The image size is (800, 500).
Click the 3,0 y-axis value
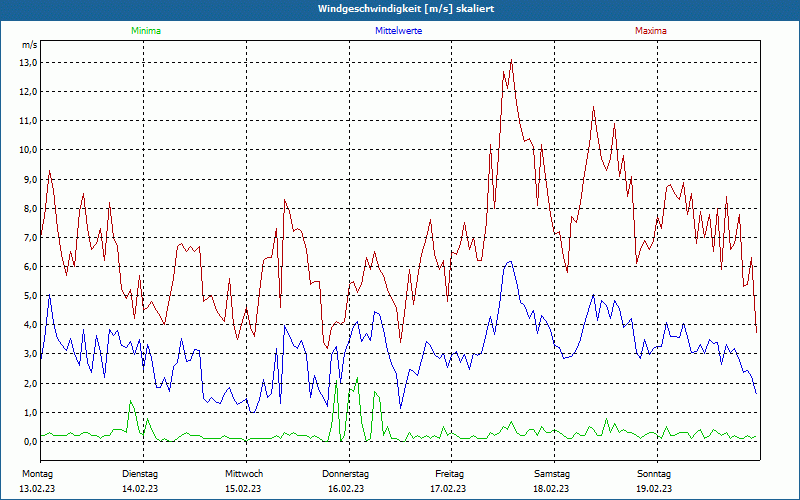pos(30,354)
